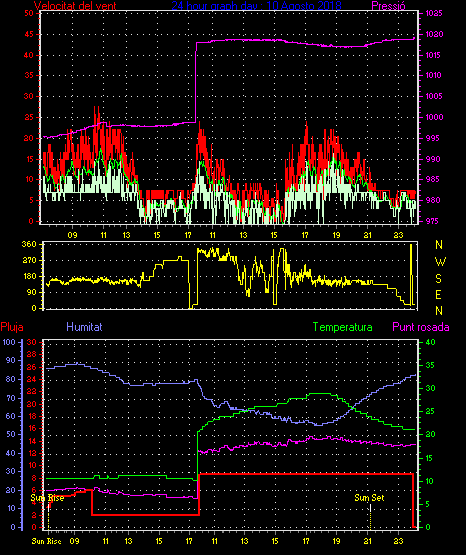Click wind direction axis value 180
Viewport: 466px width, 555px height.
pyautogui.click(x=29, y=276)
